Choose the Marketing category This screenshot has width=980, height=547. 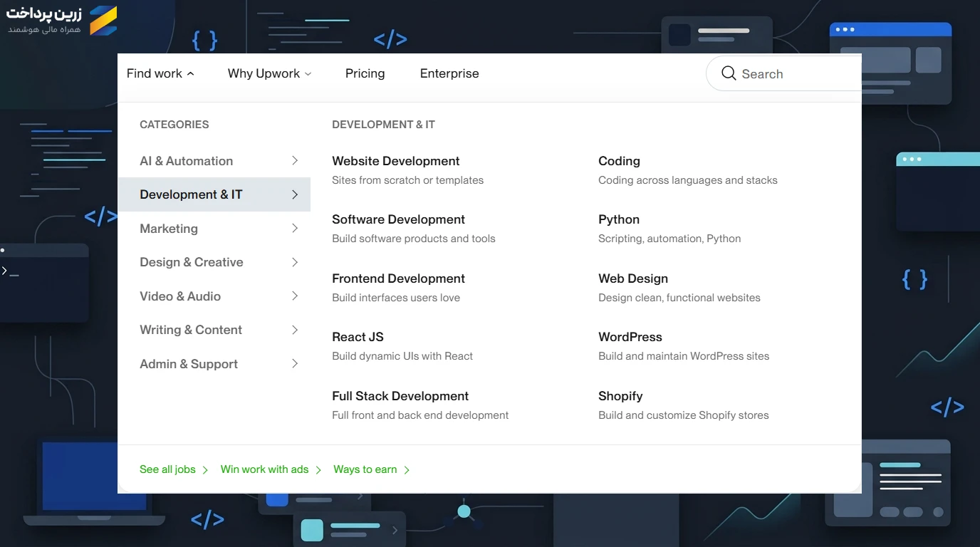pyautogui.click(x=214, y=229)
